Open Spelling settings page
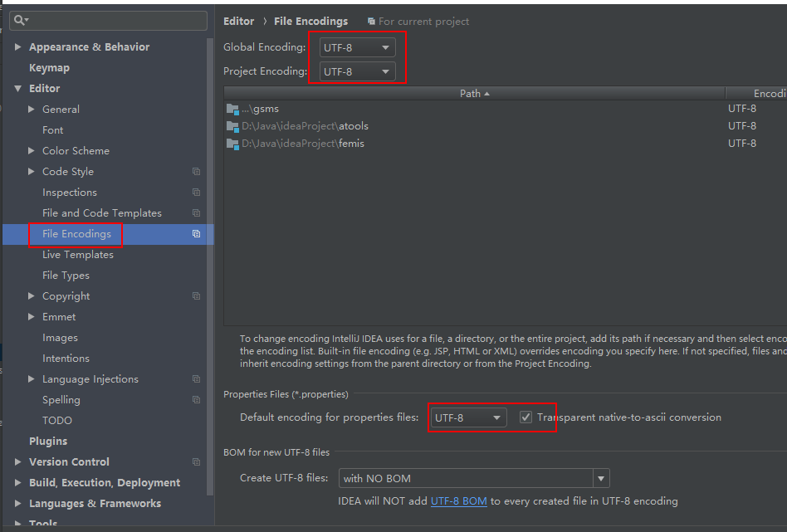Screen dimensions: 787x532 61,400
